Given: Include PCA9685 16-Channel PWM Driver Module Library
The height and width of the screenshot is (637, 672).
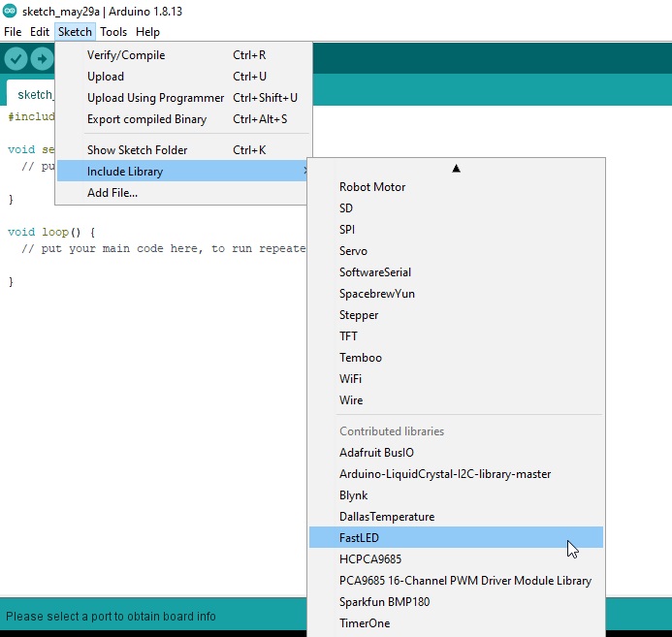Looking at the screenshot, I should point(456,581).
